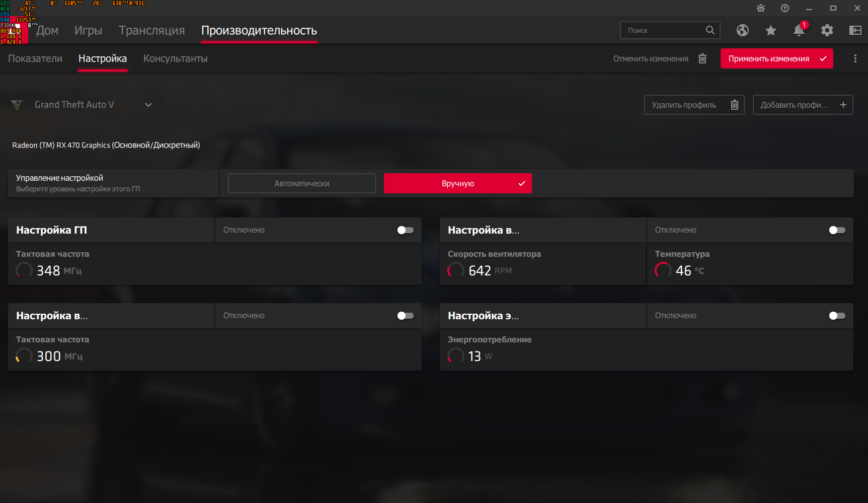Click Тактовая частота label above 348 МГц
This screenshot has width=868, height=503.
click(53, 254)
